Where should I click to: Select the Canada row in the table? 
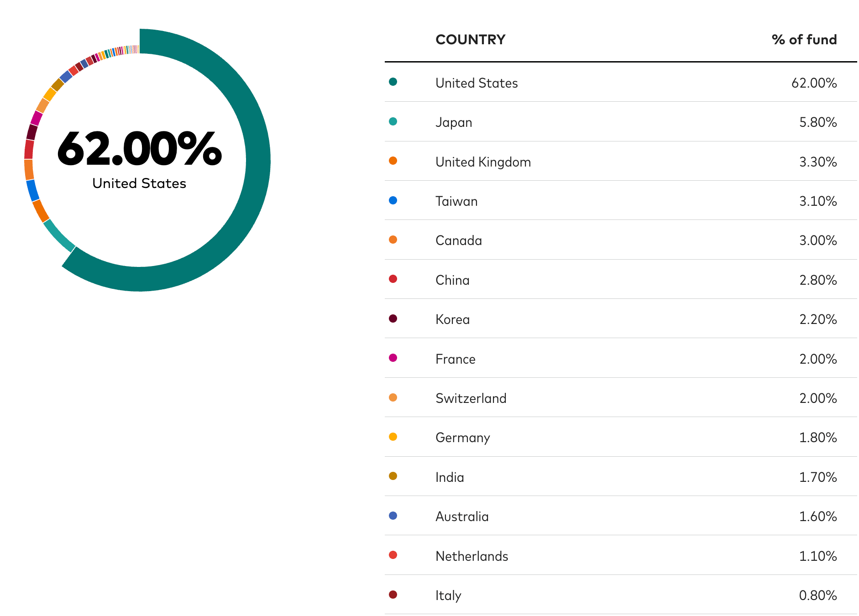[621, 240]
